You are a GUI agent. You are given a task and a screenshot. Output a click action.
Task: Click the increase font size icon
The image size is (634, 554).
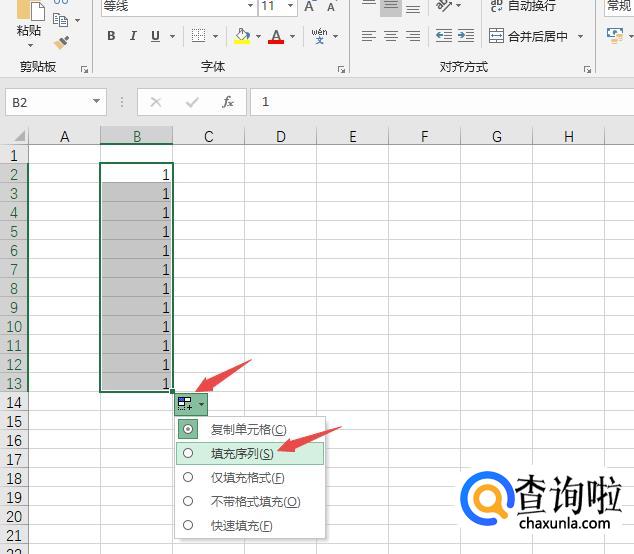(310, 7)
